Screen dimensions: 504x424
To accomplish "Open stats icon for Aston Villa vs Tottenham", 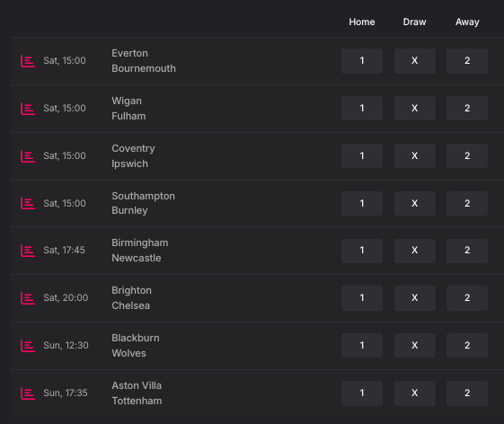I will 28,393.
